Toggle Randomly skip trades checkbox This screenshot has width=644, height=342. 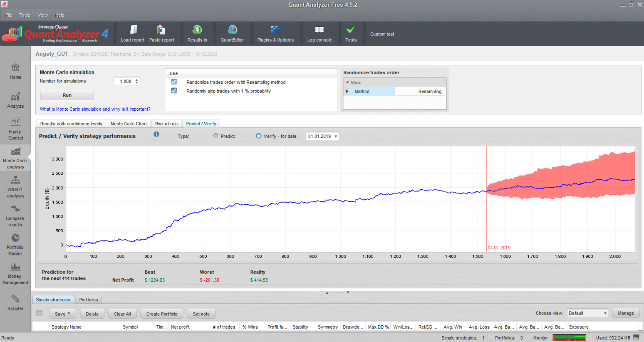174,91
